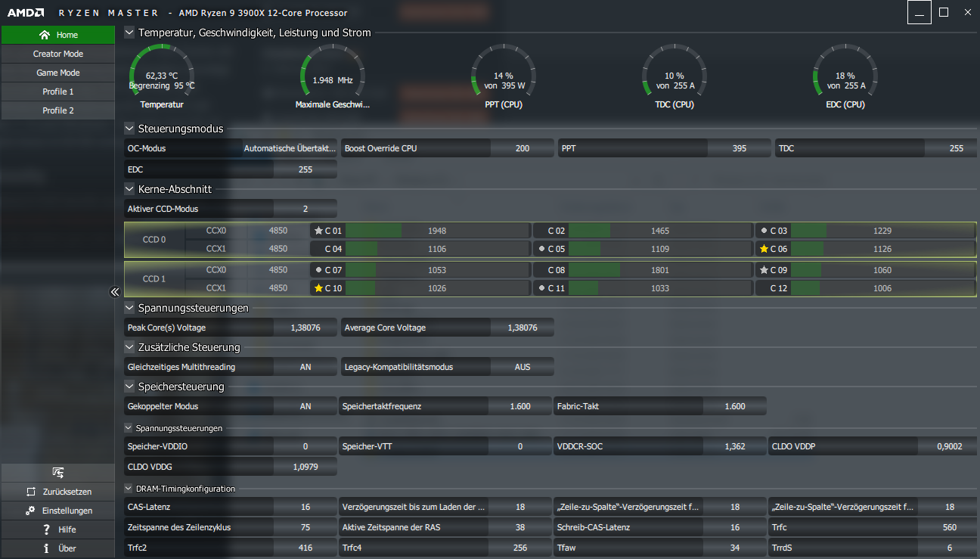Collapse the DRAM-Timingkonfiguration subsection

tap(129, 489)
